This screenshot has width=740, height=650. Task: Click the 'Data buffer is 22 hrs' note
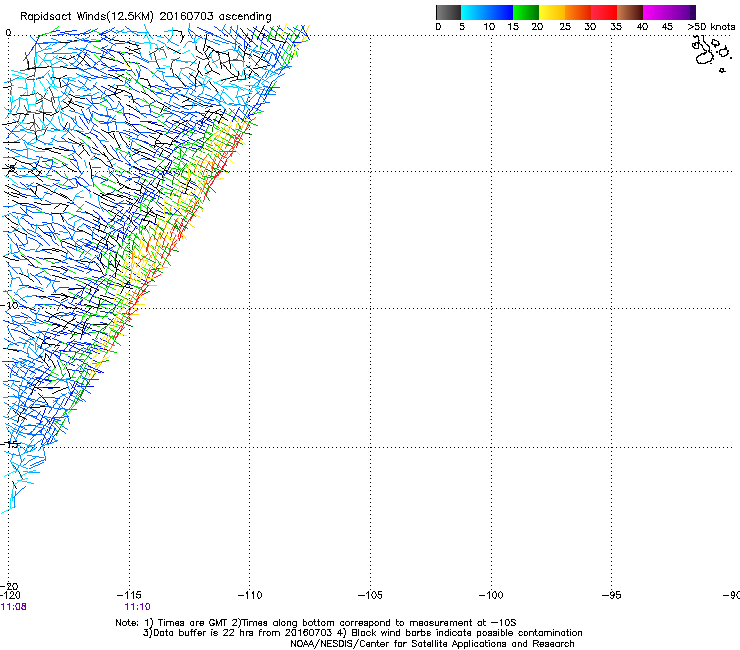pos(362,633)
